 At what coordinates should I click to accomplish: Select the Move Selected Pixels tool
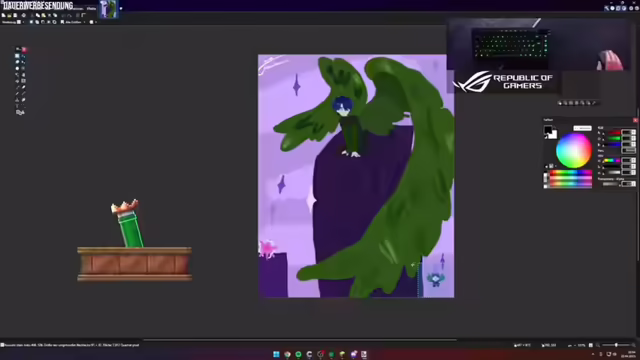click(24, 56)
